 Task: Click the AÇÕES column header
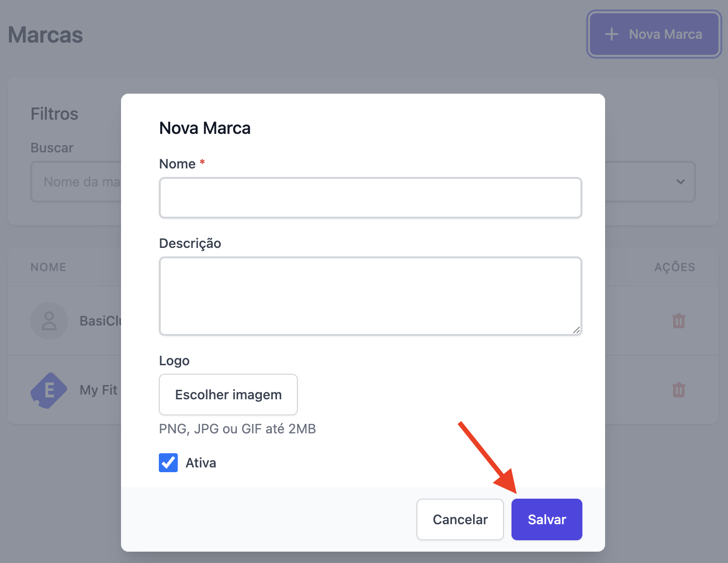tap(675, 267)
